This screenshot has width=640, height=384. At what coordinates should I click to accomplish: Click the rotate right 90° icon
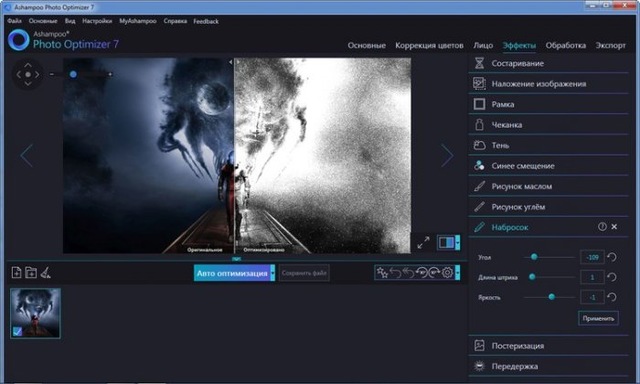click(x=434, y=272)
